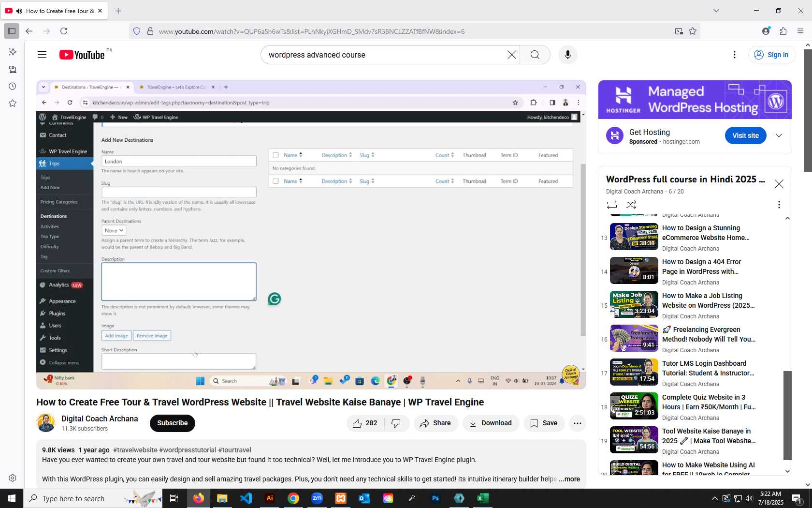Open YouTube settings three-dot menu
812x508 pixels.
(735, 55)
